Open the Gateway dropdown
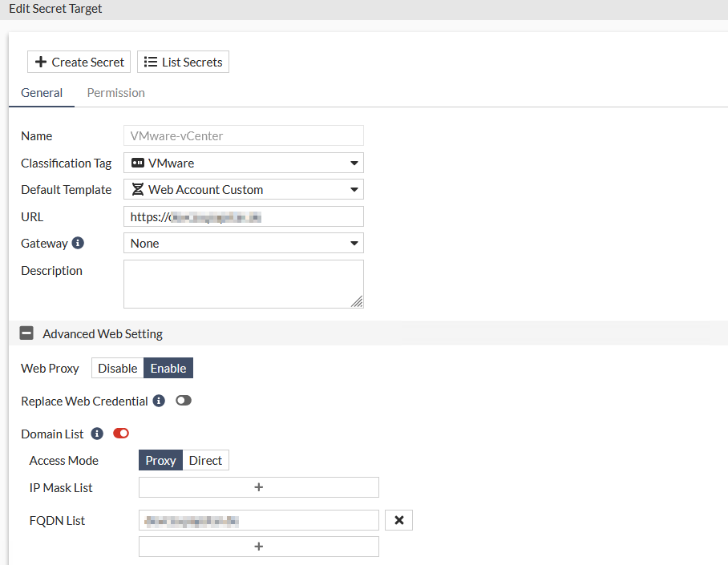The image size is (728, 565). pos(243,244)
